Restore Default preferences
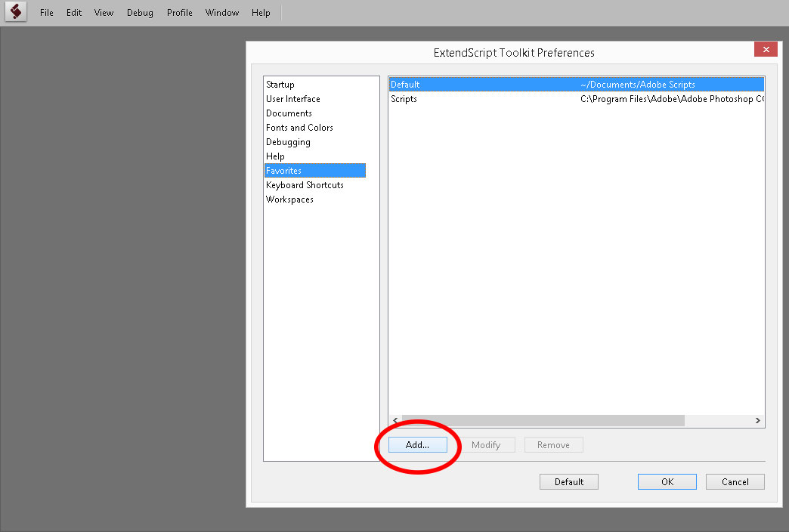This screenshot has height=532, width=789. pyautogui.click(x=568, y=481)
